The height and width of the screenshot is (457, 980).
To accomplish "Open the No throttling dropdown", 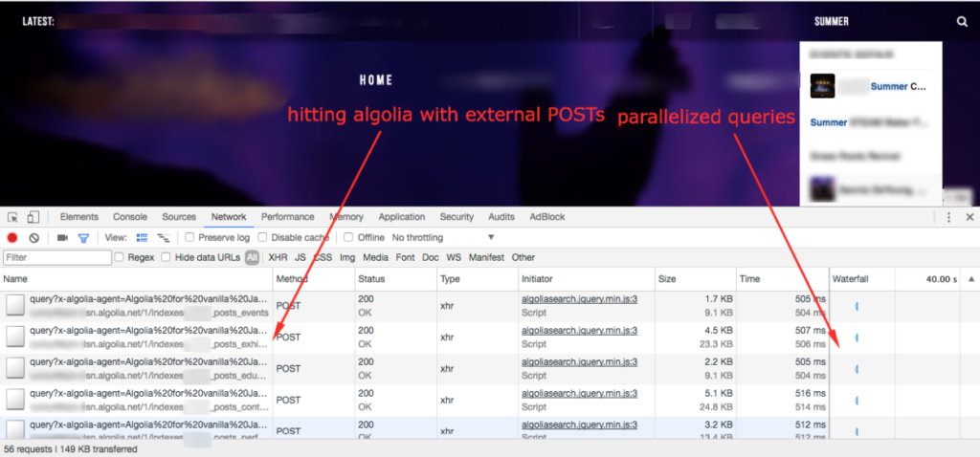I will click(x=443, y=238).
